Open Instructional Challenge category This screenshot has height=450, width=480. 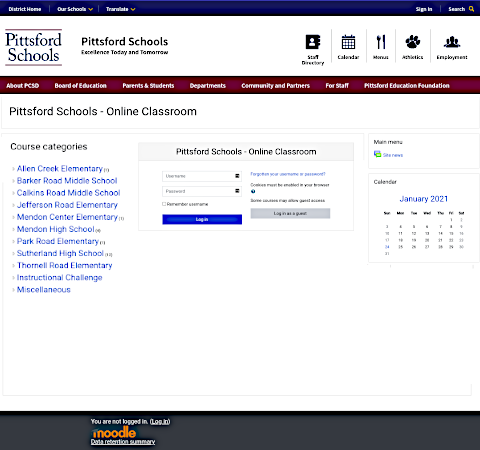59,278
